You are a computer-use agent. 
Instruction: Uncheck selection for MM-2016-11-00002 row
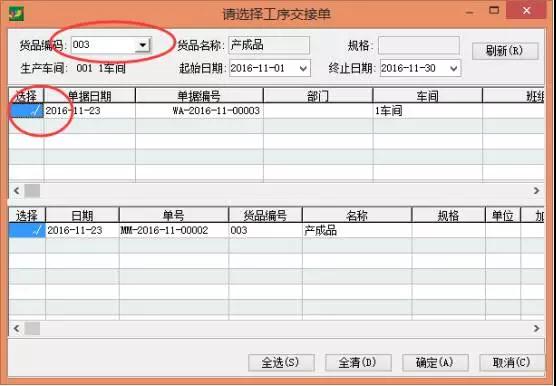coord(27,230)
